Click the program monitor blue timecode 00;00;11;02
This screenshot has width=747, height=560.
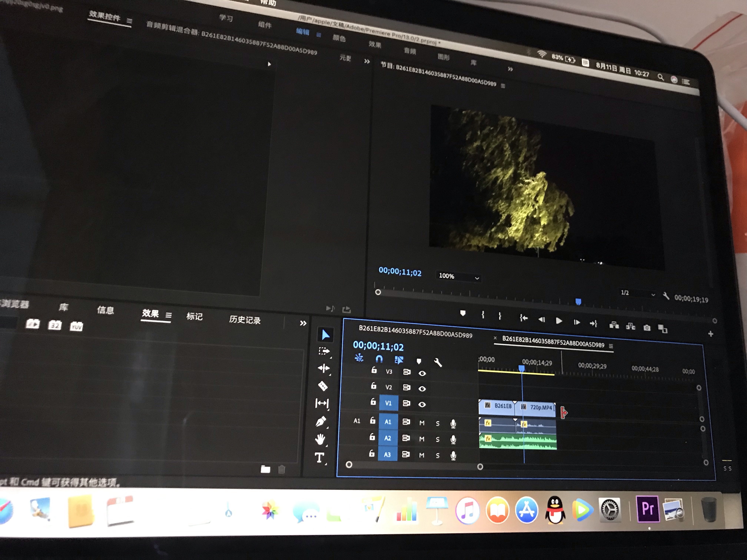(x=400, y=272)
